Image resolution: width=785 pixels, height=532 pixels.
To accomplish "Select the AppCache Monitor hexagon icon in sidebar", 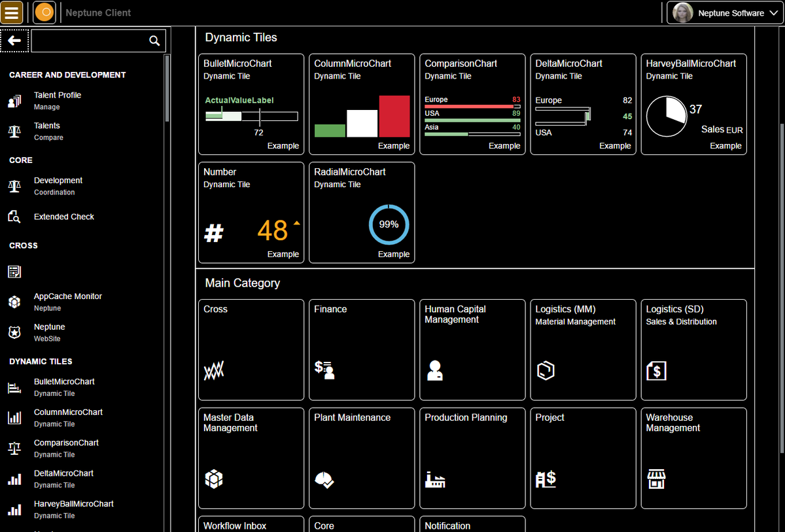I will pos(14,302).
